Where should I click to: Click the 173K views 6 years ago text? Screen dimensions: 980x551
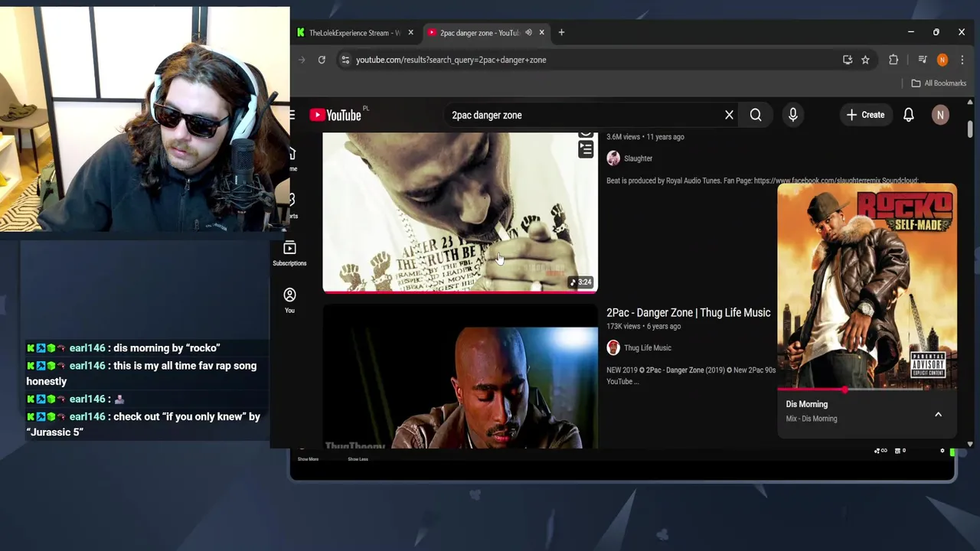coord(644,326)
